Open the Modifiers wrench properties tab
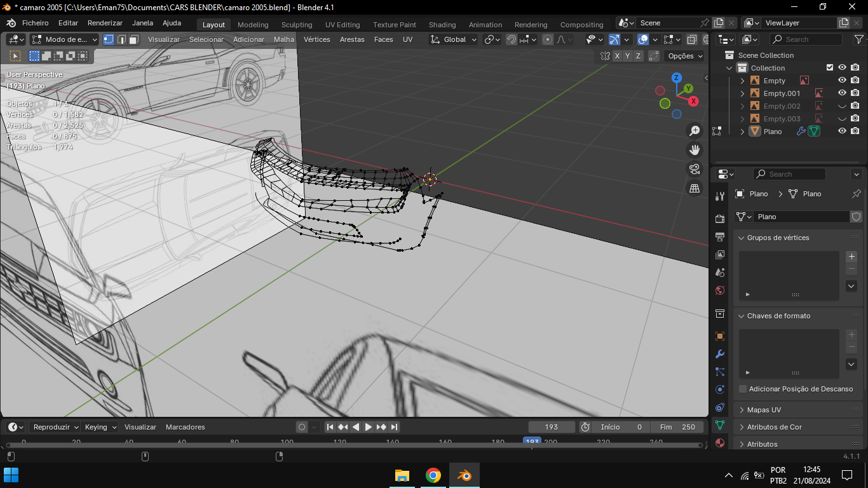The width and height of the screenshot is (868, 488). pos(720,354)
